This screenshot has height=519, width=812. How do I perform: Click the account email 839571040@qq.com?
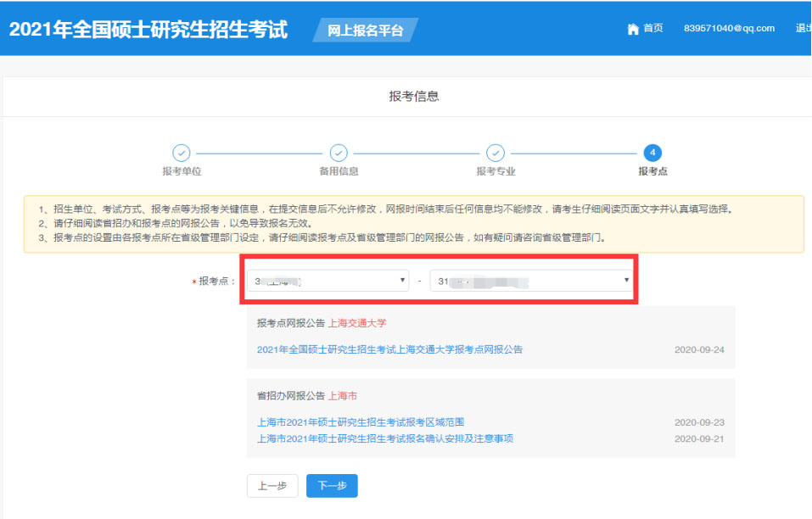729,29
